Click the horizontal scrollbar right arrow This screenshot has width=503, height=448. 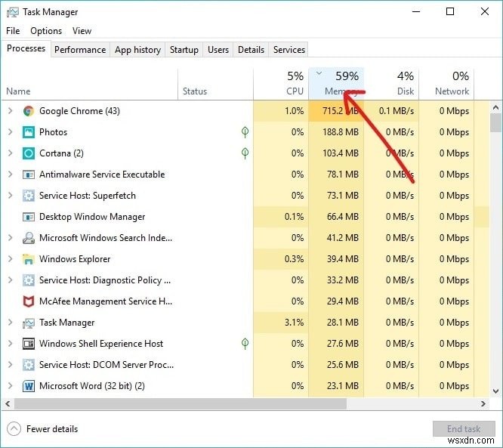point(483,404)
